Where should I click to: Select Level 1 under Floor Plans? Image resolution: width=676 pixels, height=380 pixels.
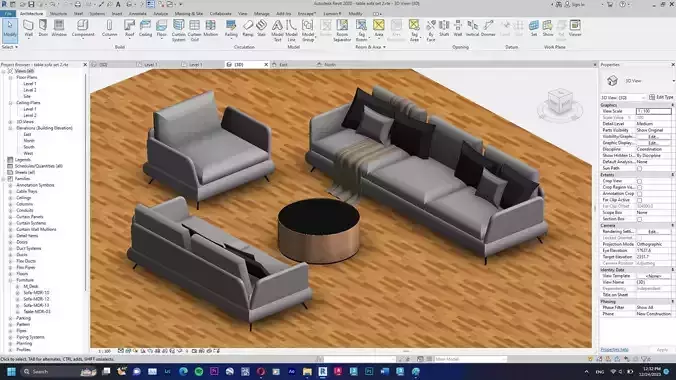30,84
